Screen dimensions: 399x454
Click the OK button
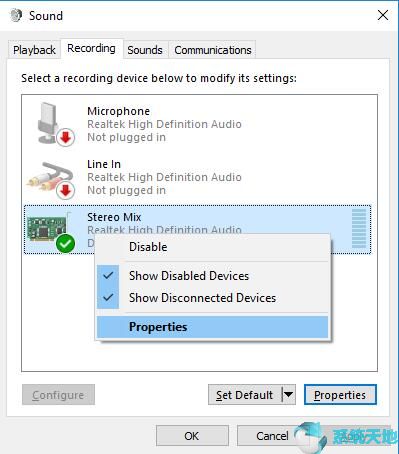192,436
